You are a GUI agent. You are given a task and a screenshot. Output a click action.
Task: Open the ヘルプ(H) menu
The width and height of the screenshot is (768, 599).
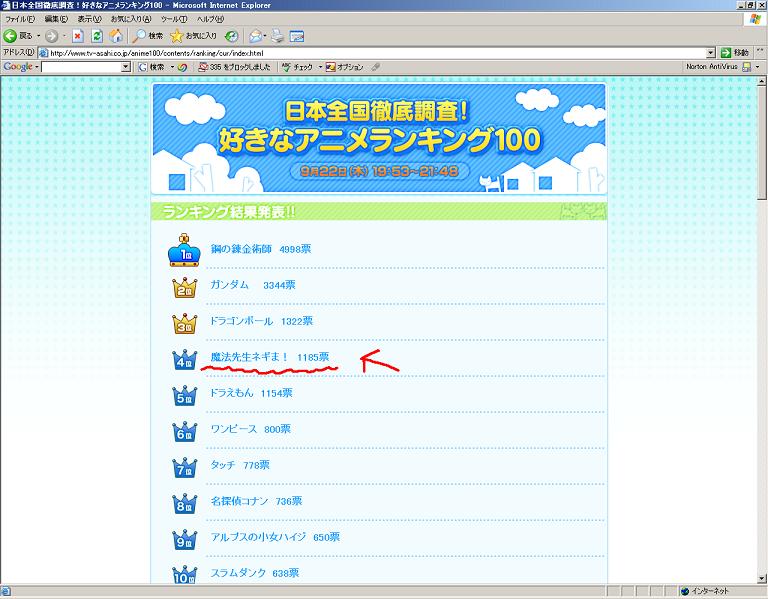(x=211, y=19)
